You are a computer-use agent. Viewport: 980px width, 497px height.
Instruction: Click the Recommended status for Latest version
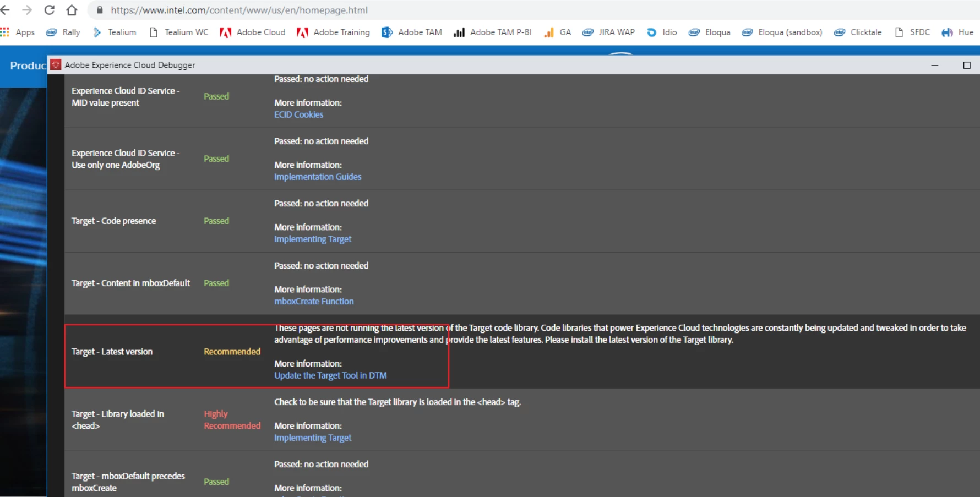click(x=232, y=352)
